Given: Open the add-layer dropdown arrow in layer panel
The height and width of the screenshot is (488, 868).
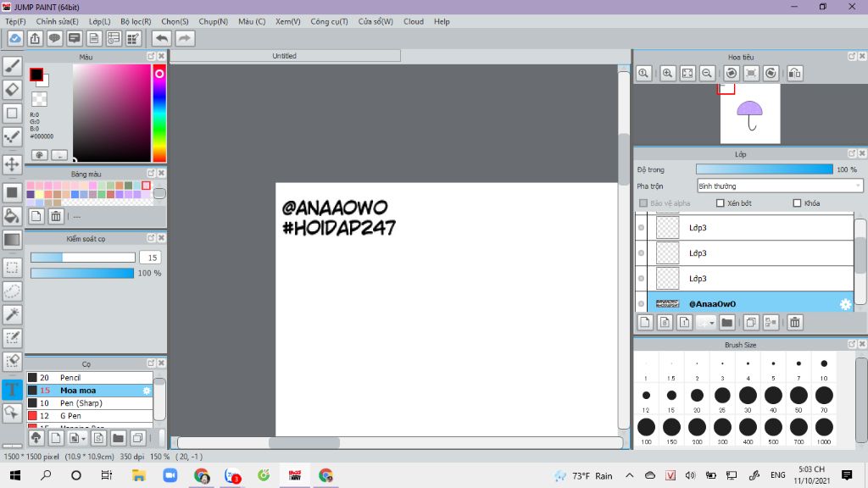Looking at the screenshot, I should click(712, 323).
